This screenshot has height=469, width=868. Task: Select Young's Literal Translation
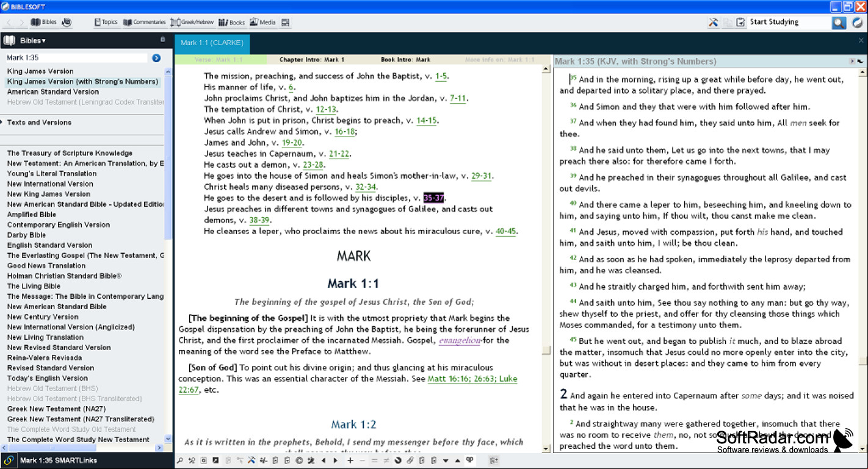[52, 174]
